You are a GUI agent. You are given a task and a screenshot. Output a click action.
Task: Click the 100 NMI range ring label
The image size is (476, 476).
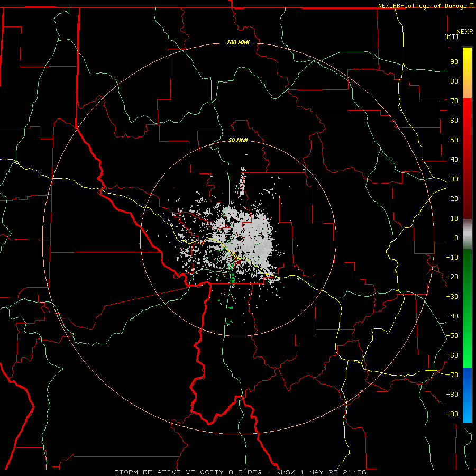(238, 42)
